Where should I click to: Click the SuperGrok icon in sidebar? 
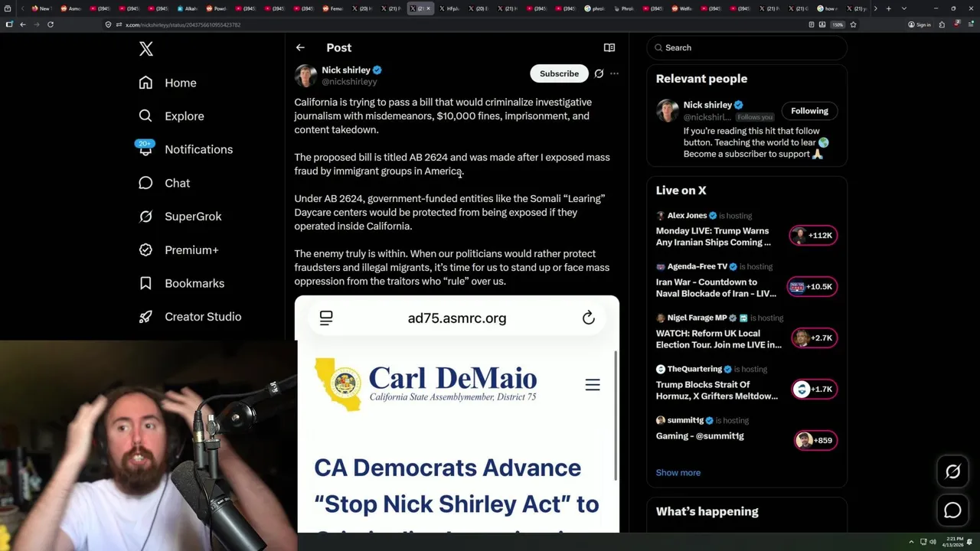[x=145, y=217]
